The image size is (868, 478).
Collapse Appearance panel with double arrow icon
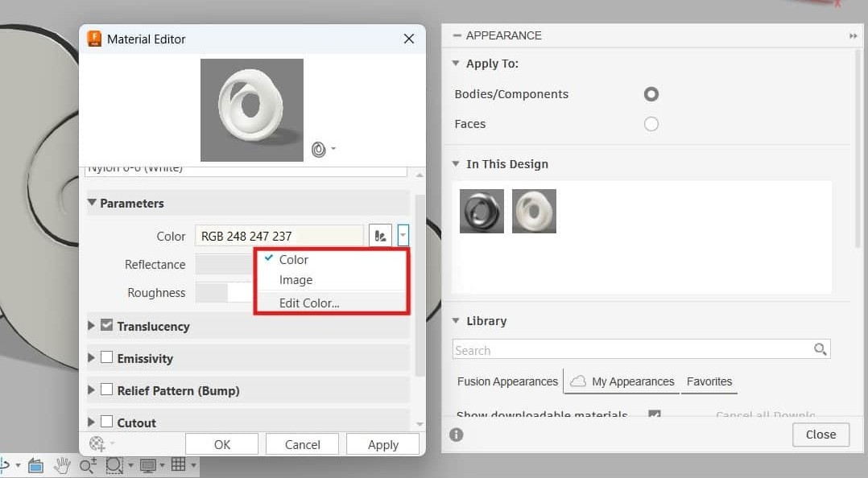[x=853, y=36]
